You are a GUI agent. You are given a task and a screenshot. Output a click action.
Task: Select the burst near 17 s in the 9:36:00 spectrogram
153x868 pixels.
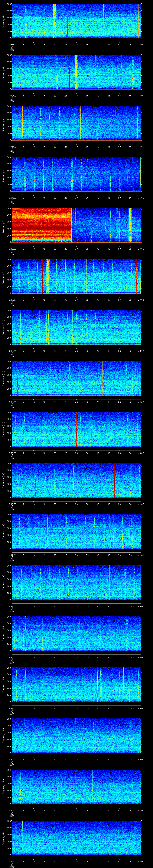48,276
